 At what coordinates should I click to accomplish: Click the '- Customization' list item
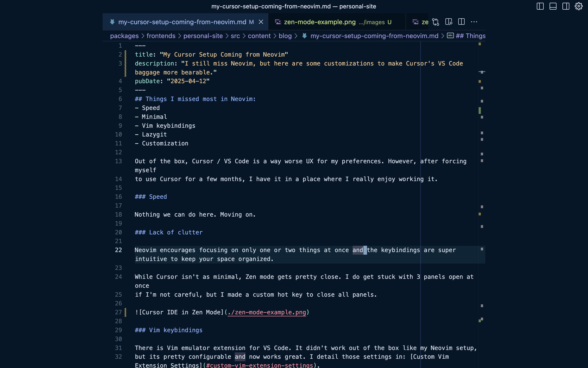pos(162,143)
